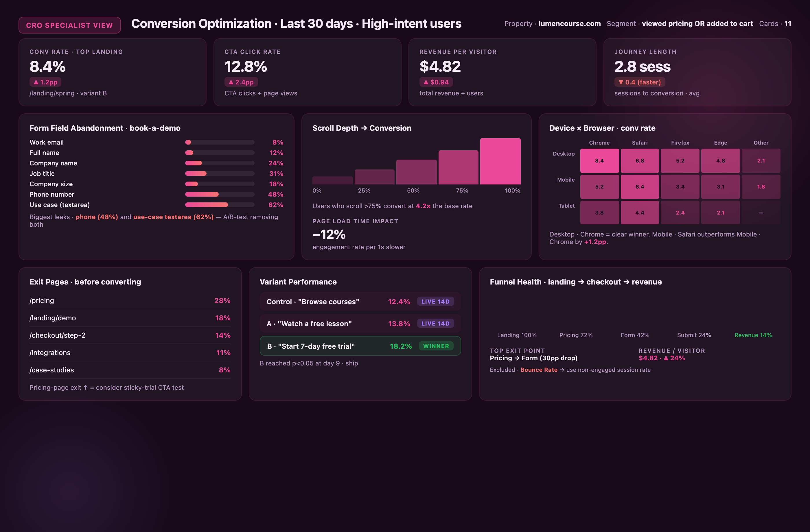Open variant B "Start 7-day free trial" row

click(x=360, y=346)
